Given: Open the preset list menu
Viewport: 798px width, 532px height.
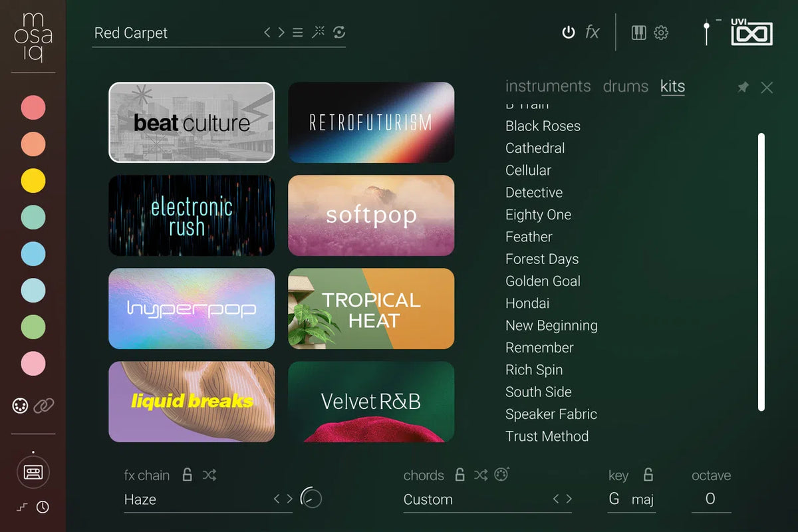Looking at the screenshot, I should pyautogui.click(x=298, y=33).
